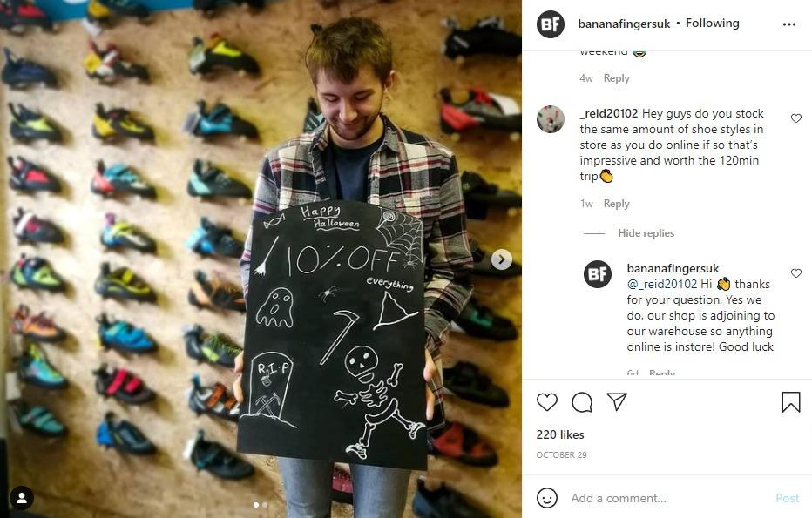This screenshot has width=812, height=518.
Task: Advance to next photo with arrow
Action: pos(501,259)
